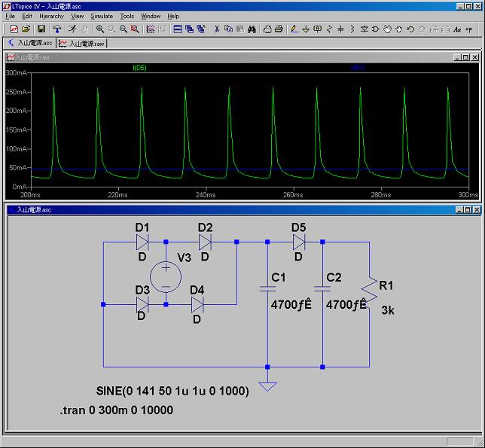Click the Zoom to Fit icon
Viewport: 485px width, 448px height.
135,29
